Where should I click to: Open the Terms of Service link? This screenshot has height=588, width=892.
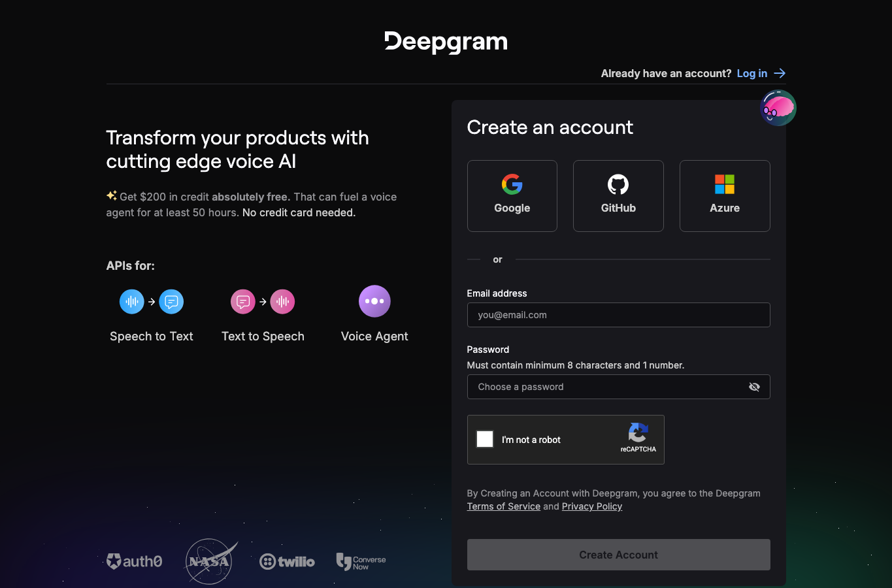pyautogui.click(x=504, y=506)
